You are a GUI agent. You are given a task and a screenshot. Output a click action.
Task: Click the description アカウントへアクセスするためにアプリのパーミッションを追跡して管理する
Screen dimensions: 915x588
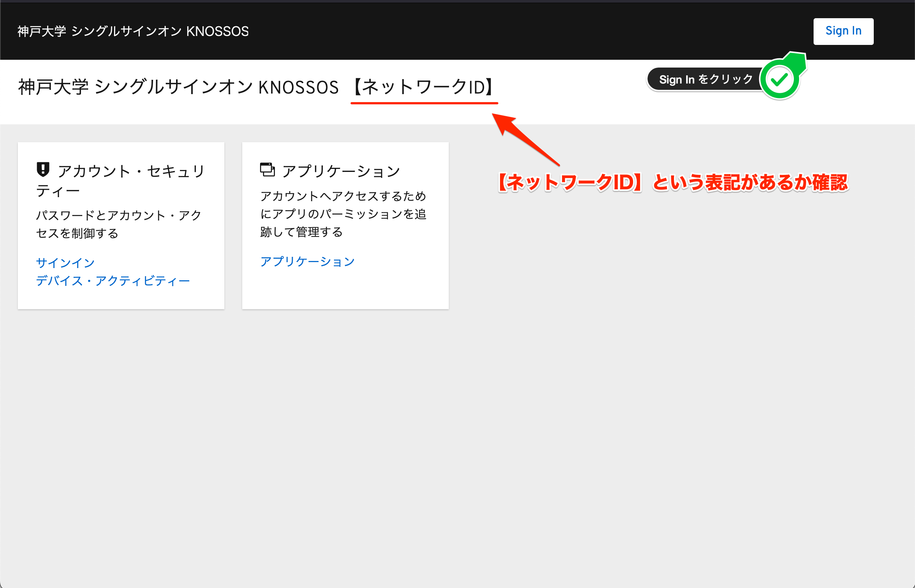coord(343,214)
